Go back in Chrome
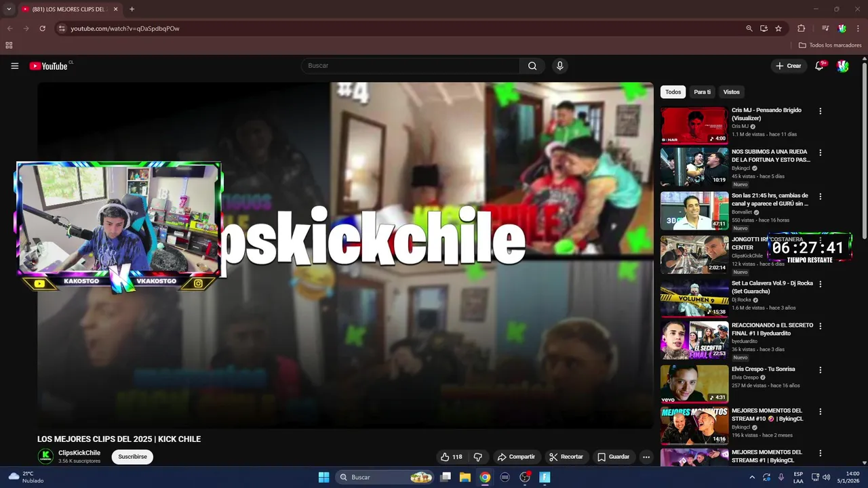This screenshot has width=868, height=488. (x=9, y=28)
